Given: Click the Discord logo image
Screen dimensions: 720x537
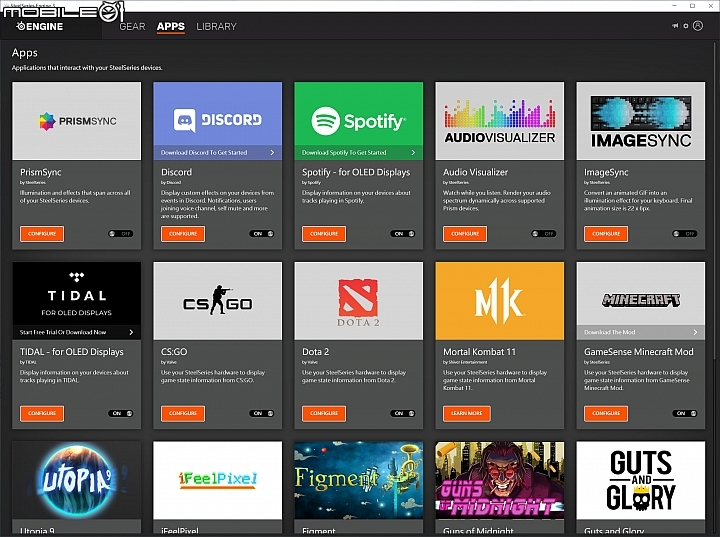Looking at the screenshot, I should [218, 120].
